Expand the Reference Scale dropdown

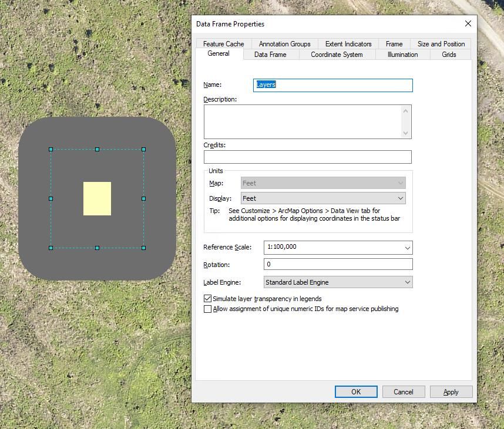[407, 248]
